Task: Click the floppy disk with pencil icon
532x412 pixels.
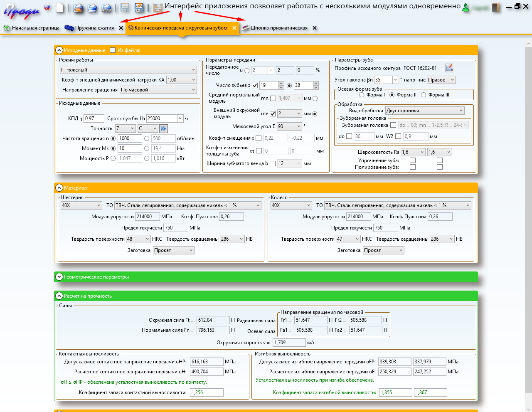Action: [x=139, y=8]
